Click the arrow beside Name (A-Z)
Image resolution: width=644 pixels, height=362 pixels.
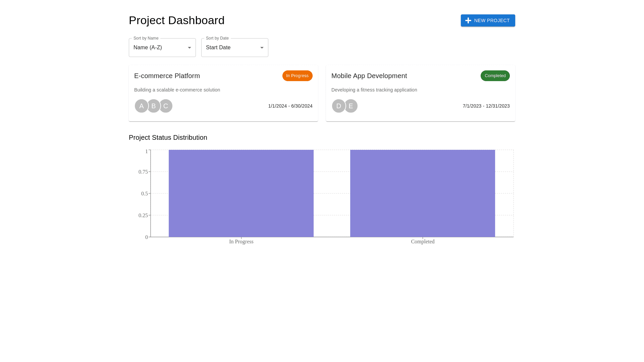[x=190, y=48]
